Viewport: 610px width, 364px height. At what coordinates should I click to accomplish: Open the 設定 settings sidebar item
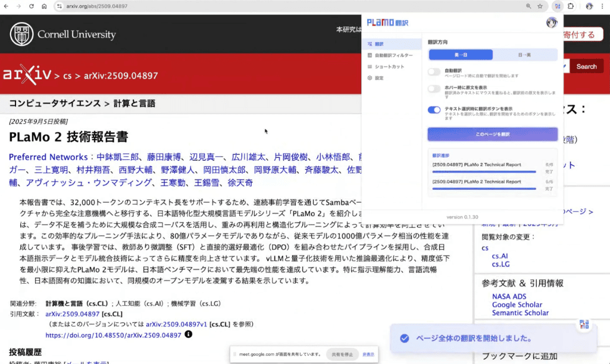tap(379, 78)
